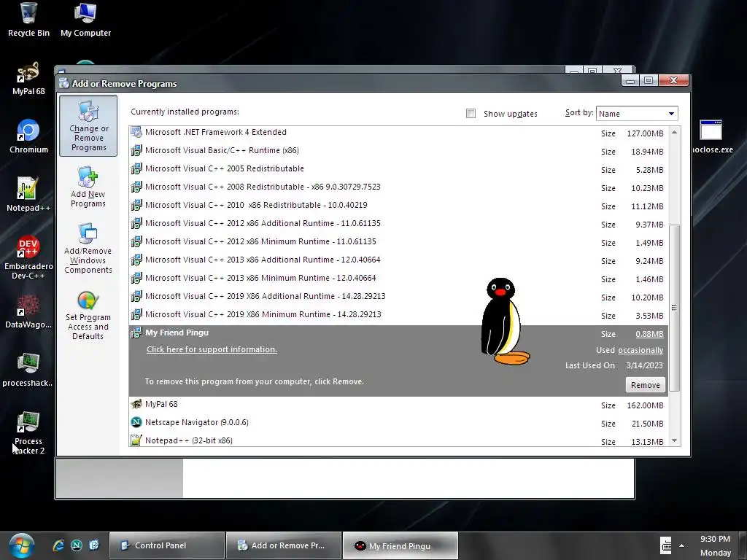Launch Netscape Navigator from quick launch
The width and height of the screenshot is (747, 560).
76,545
